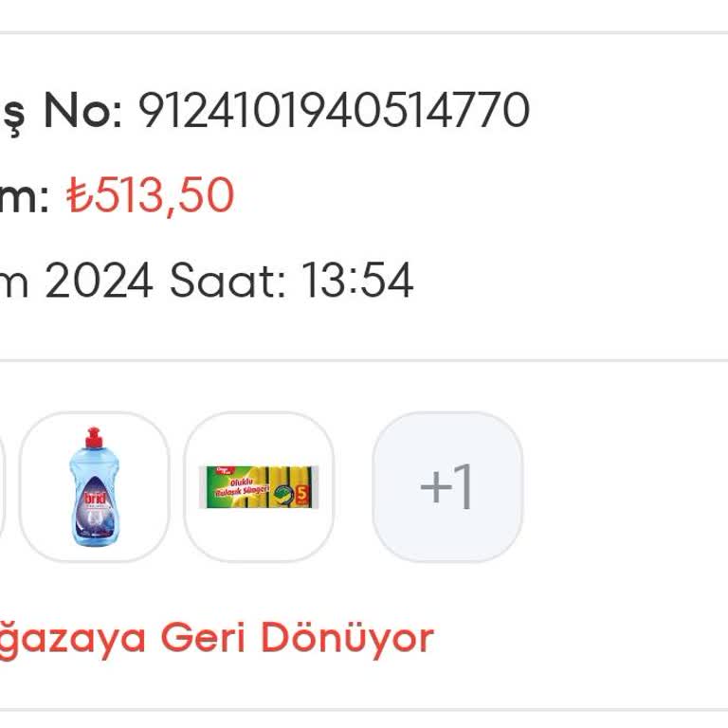Open the "Geri Dönüyor" return status link
Screen dimensions: 728x728
pos(297,638)
